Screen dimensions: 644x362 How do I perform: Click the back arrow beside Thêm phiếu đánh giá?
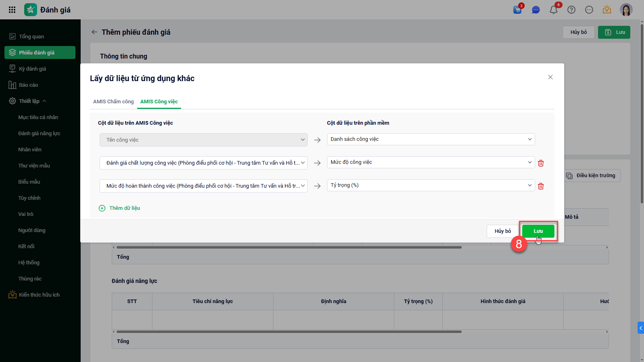[94, 32]
